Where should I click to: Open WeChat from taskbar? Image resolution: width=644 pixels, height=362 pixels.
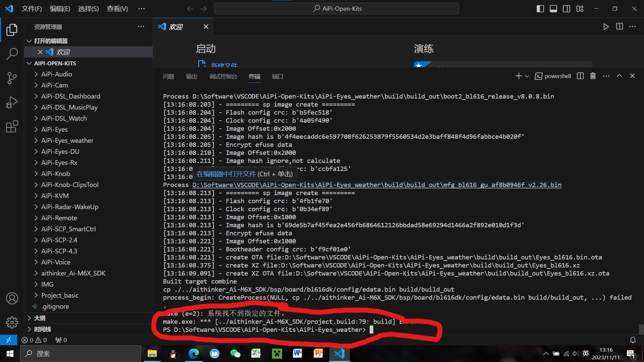tap(235, 354)
